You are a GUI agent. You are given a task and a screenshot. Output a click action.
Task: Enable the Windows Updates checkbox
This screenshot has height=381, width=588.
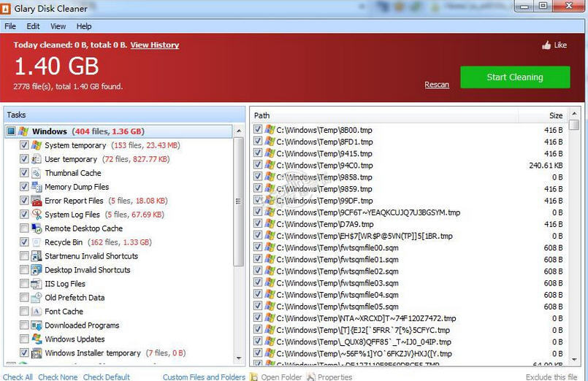click(x=24, y=339)
